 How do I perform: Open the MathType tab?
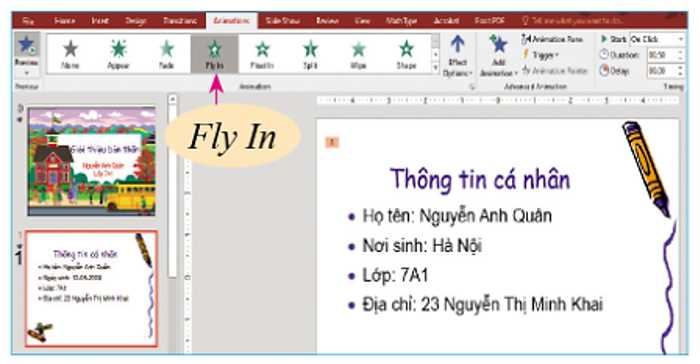401,21
